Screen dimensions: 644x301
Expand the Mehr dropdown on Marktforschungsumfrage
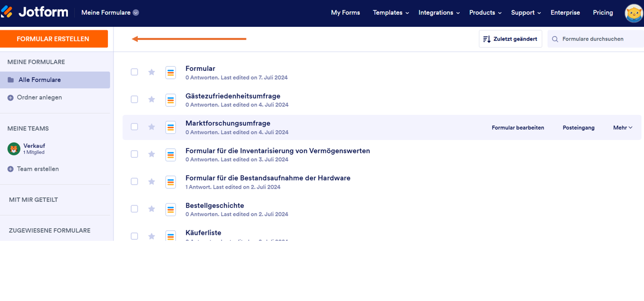tap(622, 127)
